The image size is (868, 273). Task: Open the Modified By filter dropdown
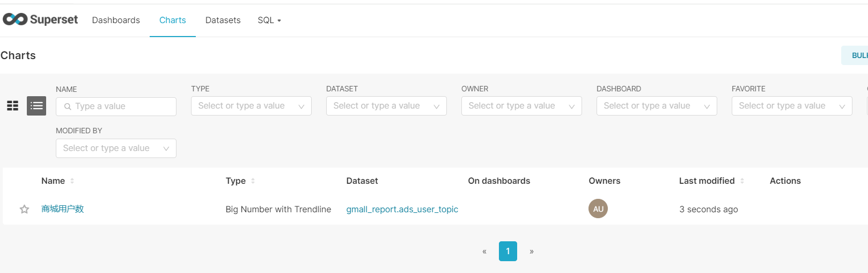116,148
